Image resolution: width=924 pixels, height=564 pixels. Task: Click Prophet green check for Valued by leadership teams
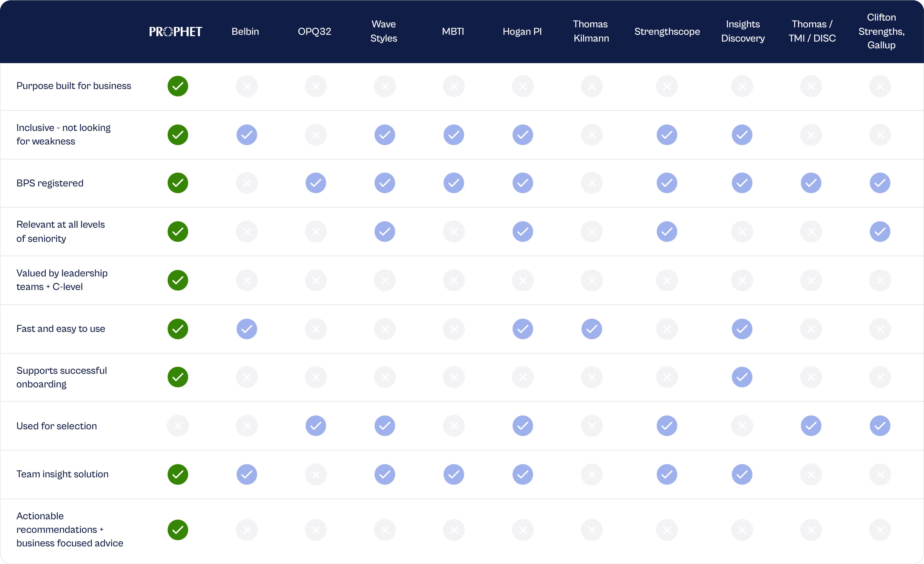178,280
